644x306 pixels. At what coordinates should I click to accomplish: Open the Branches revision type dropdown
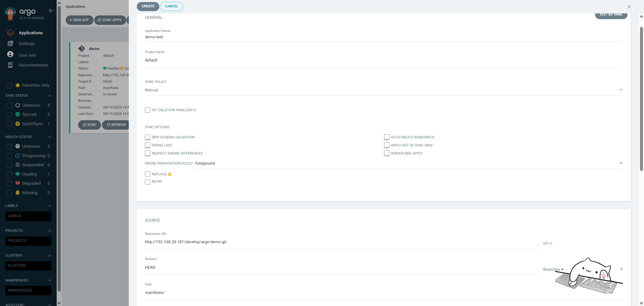[x=553, y=269]
